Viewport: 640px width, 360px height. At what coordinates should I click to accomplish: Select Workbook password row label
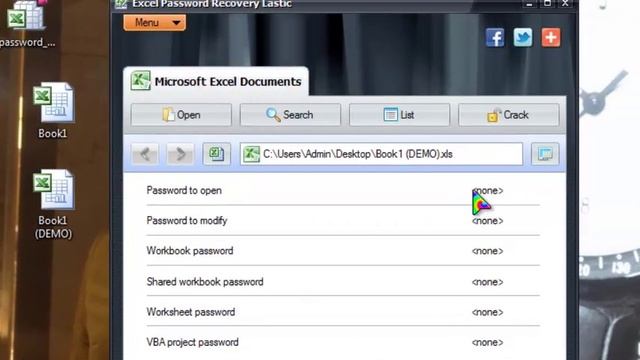point(190,251)
